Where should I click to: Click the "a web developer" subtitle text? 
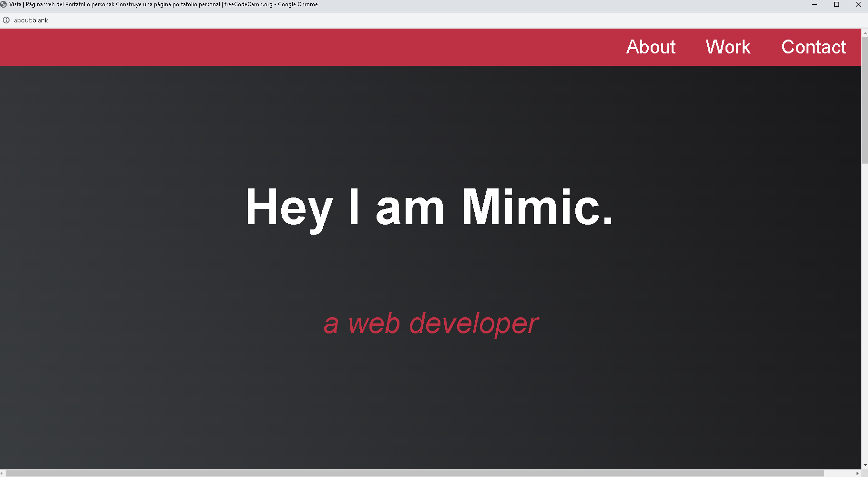point(431,323)
